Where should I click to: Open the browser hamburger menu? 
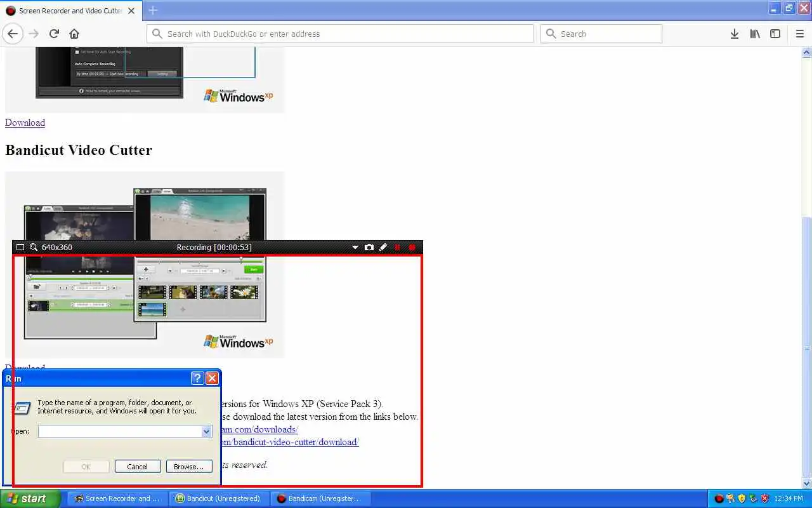click(800, 34)
